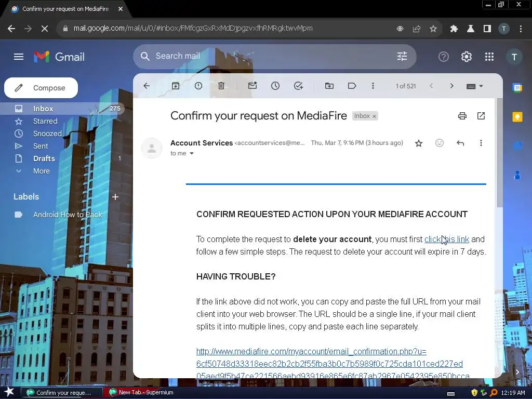Create a new label with the plus icon
The width and height of the screenshot is (532, 399).
[115, 197]
